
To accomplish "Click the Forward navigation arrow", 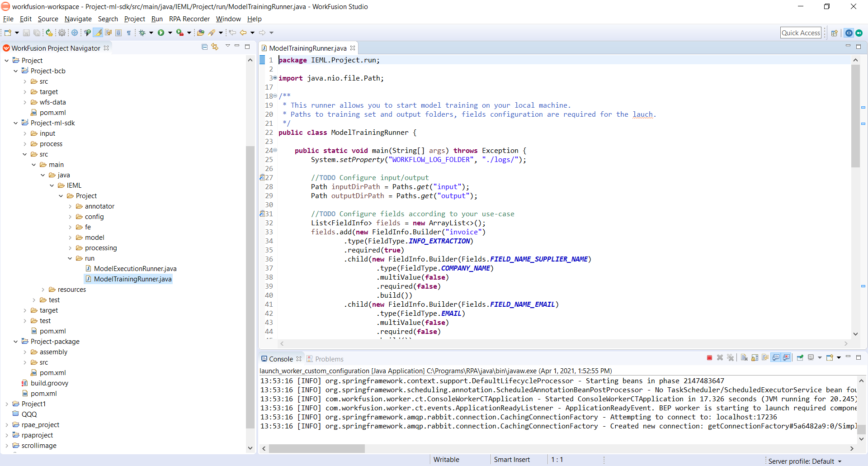I will coord(262,33).
